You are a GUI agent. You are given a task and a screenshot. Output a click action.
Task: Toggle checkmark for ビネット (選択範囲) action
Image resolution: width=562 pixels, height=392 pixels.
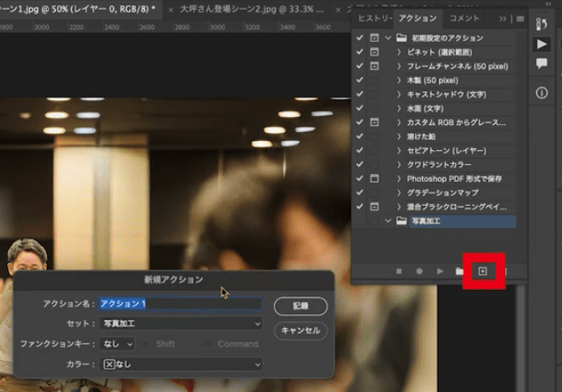tap(359, 52)
